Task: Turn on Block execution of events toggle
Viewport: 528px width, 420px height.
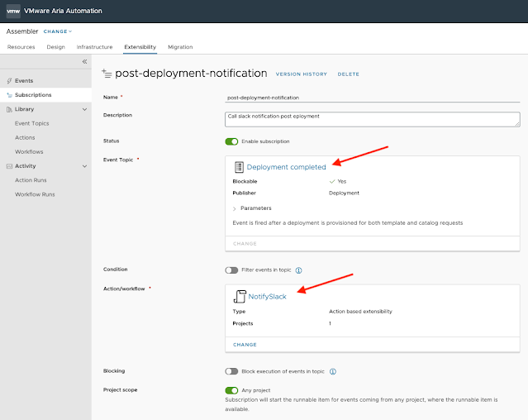Action: [231, 371]
